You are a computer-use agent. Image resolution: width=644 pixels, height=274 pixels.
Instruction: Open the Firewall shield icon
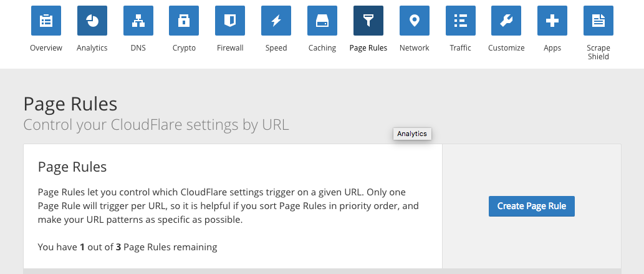tap(230, 21)
